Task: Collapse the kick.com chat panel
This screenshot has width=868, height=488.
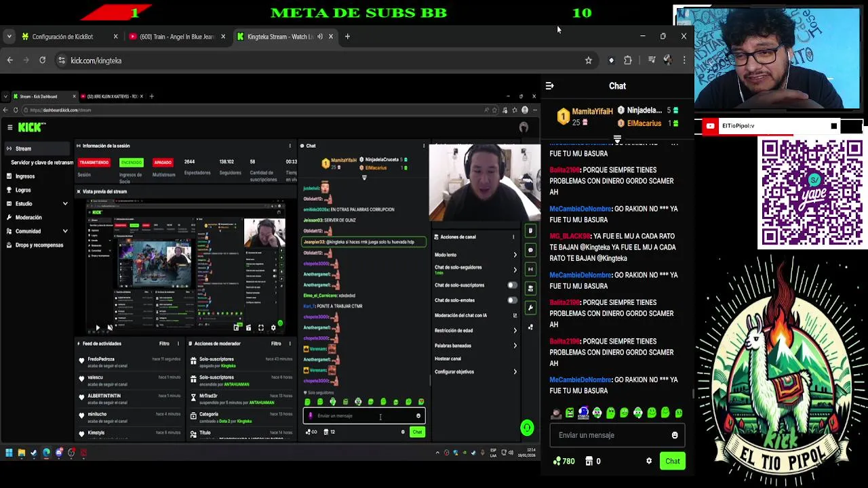Action: pos(550,86)
